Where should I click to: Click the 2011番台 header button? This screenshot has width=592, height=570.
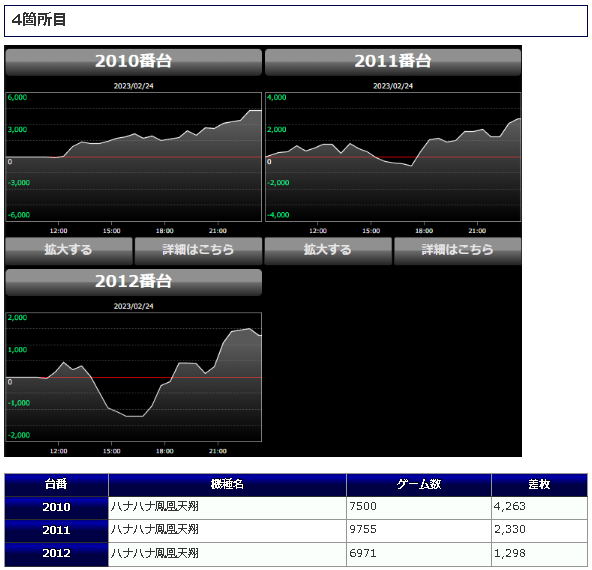click(x=393, y=62)
